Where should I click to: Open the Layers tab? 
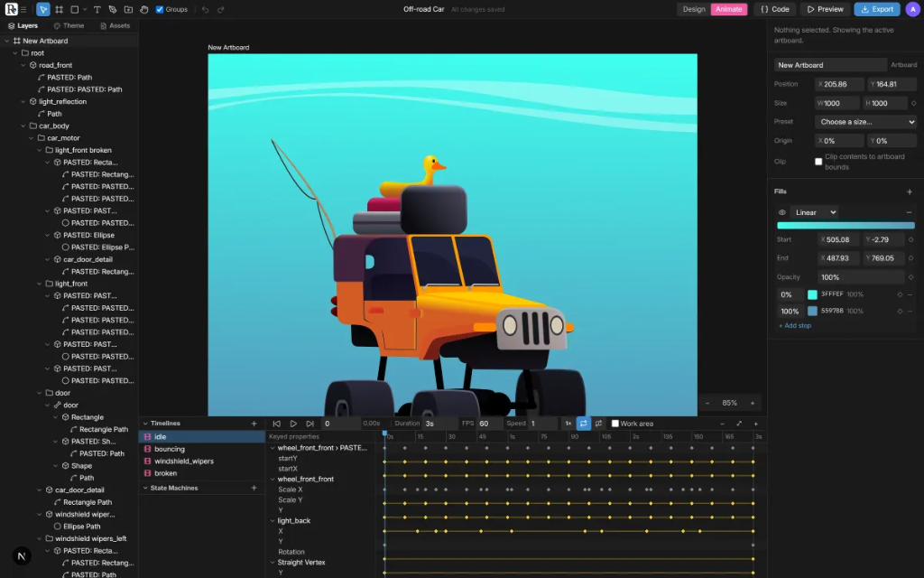(23, 26)
